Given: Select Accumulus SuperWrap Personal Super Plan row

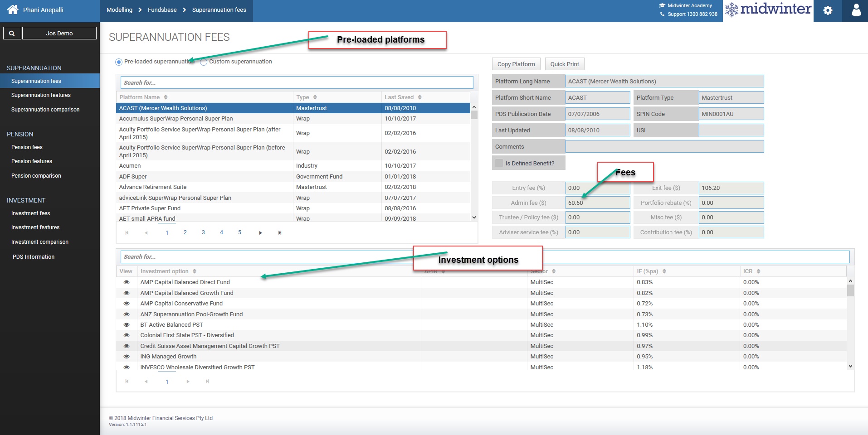Looking at the screenshot, I should pos(293,119).
